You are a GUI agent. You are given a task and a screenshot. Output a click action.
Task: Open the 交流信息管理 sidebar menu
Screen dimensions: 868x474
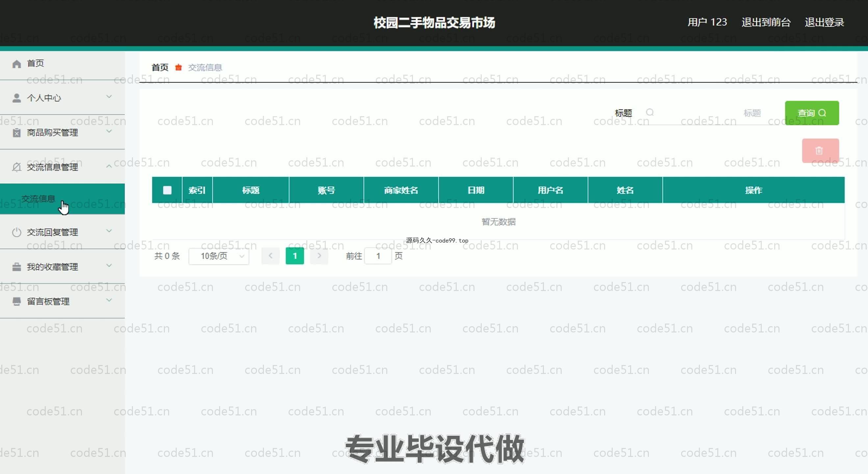click(62, 167)
